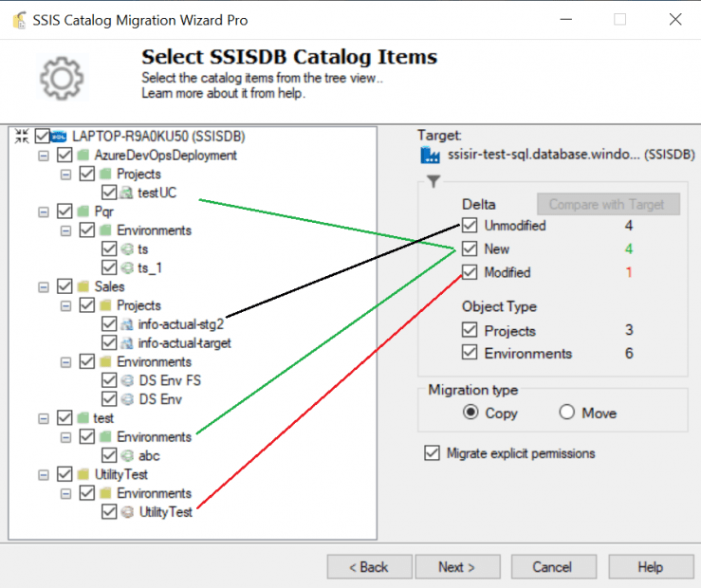Click the SQL server icon beside LAPTOP-R9A0KU50
Viewport: 701px width, 588px height.
(60, 137)
